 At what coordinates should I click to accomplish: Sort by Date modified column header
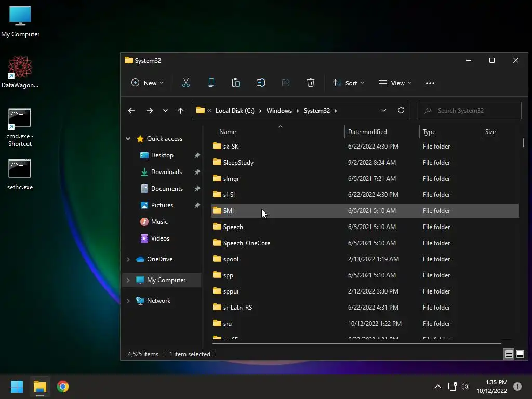coord(382,132)
